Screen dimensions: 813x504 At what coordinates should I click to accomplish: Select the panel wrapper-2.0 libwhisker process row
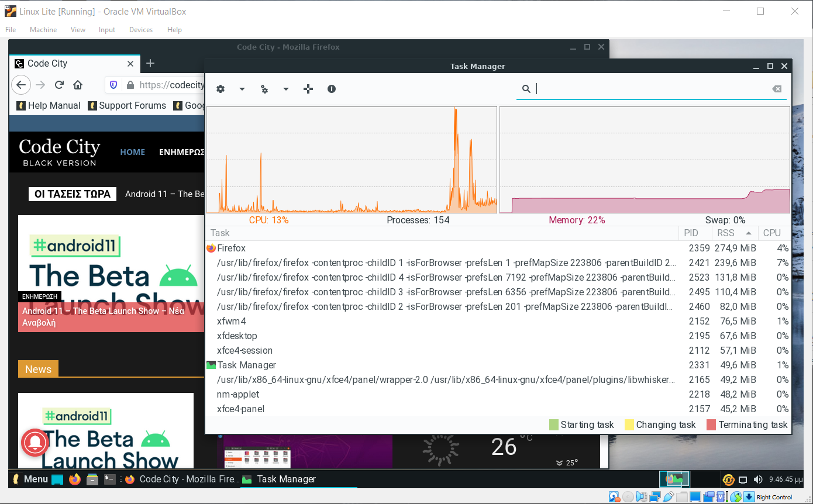pos(498,379)
